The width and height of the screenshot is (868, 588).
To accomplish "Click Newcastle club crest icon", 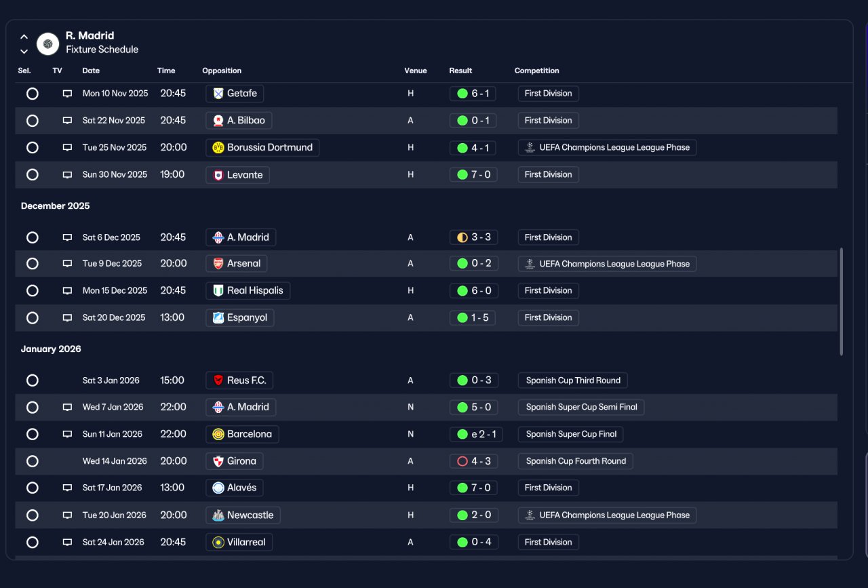I will tap(218, 515).
